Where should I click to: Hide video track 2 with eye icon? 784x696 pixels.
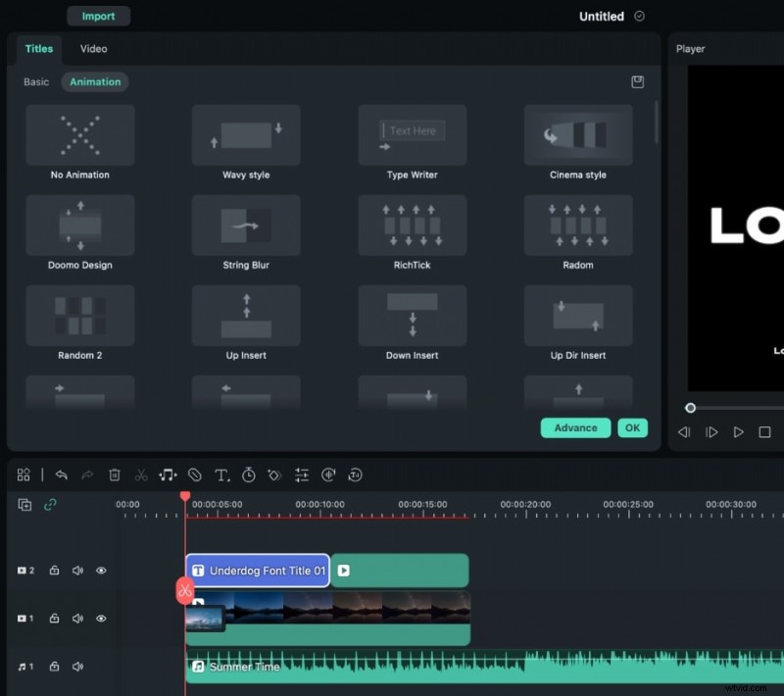click(101, 571)
